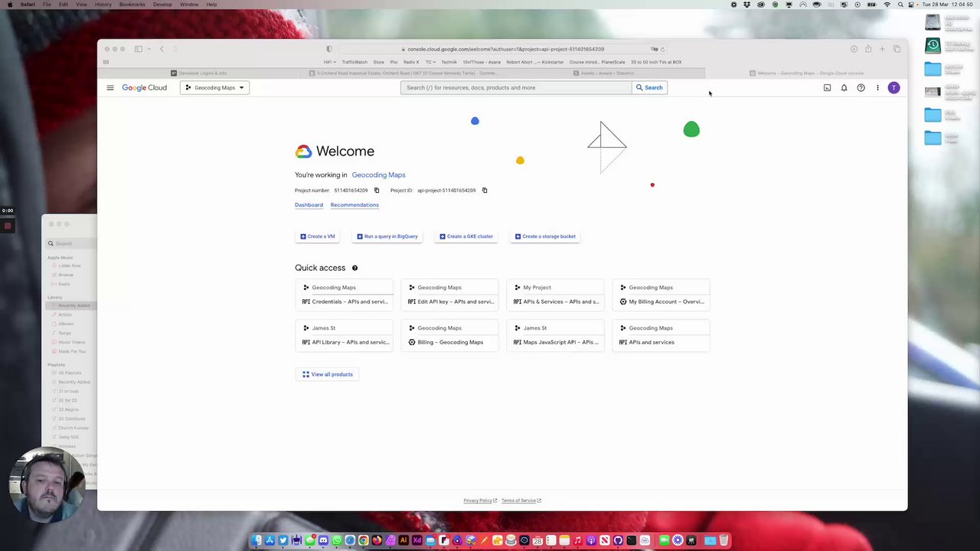
Task: Launch Adobe XD from the Dock
Action: (417, 541)
